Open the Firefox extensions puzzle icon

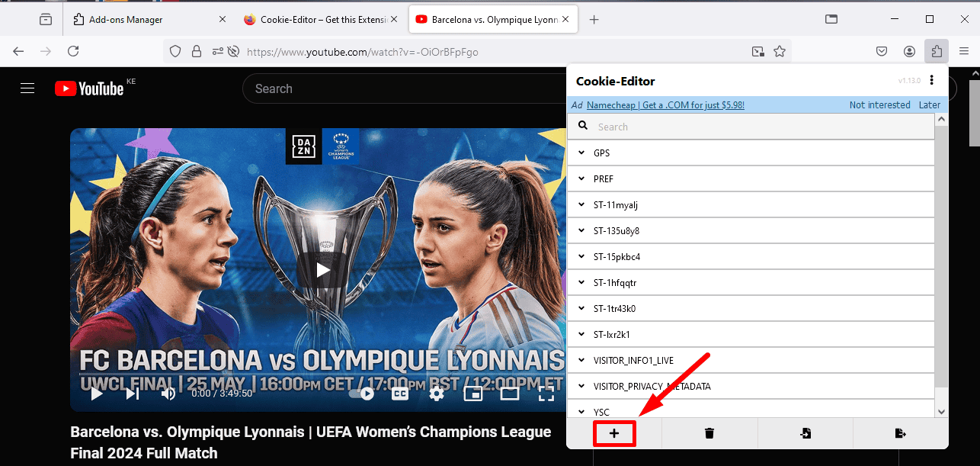[936, 51]
